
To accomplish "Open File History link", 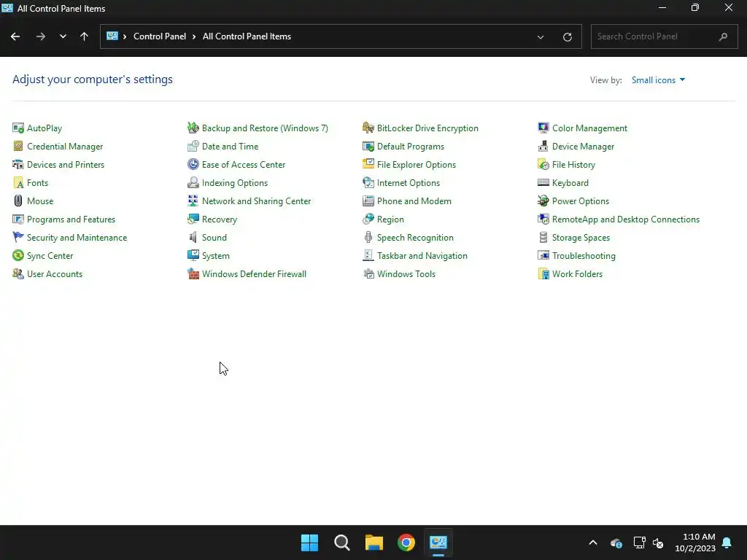I will point(573,165).
